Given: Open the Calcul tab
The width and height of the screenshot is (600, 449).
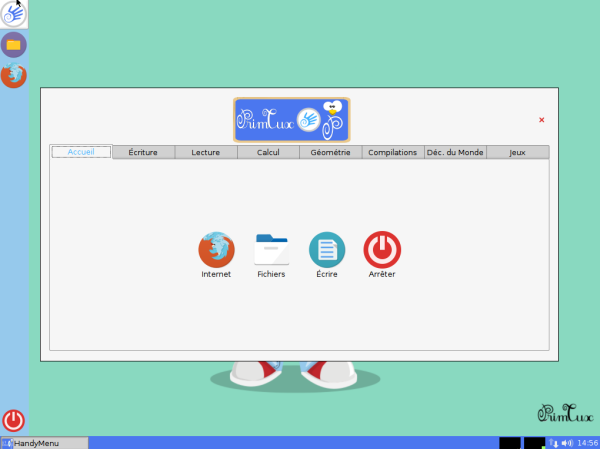Looking at the screenshot, I should (x=268, y=152).
